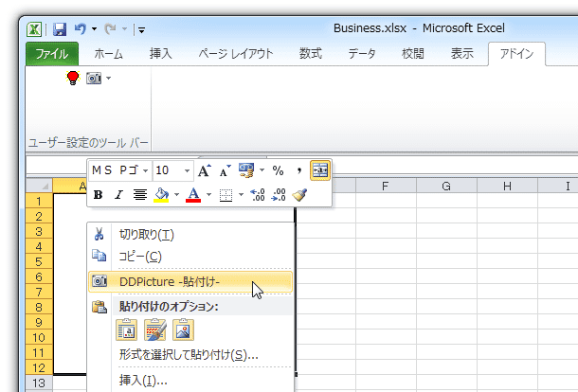The width and height of the screenshot is (578, 392).
Task: Switch to the 数式 tab
Action: (311, 54)
